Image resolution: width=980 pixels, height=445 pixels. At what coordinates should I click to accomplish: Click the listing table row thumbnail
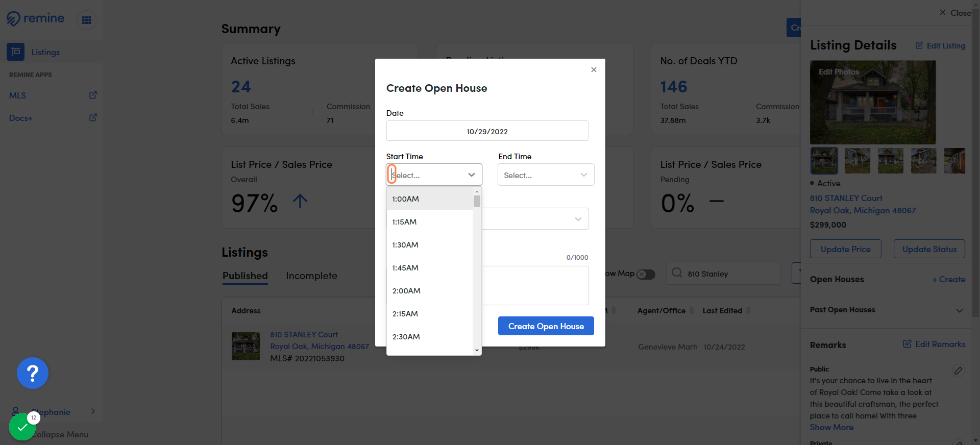[246, 347]
